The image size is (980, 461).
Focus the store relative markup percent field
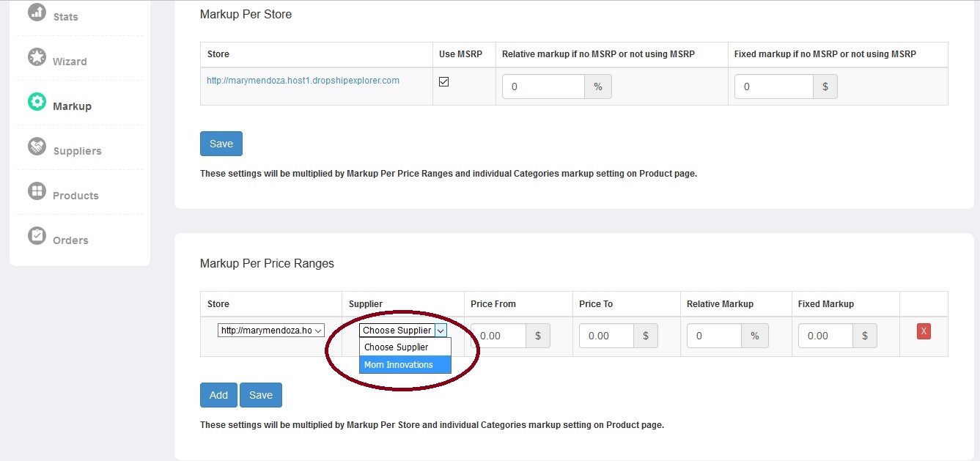coord(543,86)
